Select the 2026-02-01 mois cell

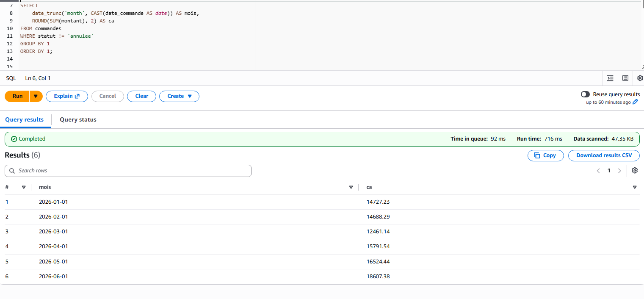53,217
